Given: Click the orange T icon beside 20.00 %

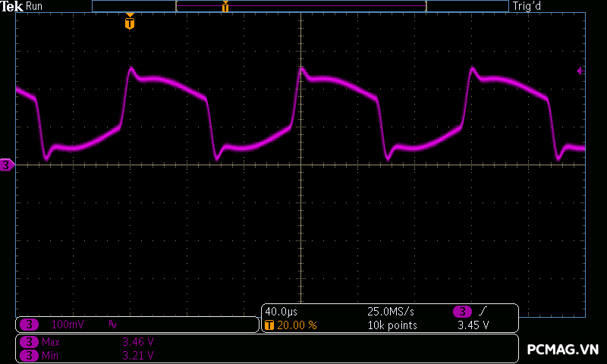Looking at the screenshot, I should click(x=269, y=325).
